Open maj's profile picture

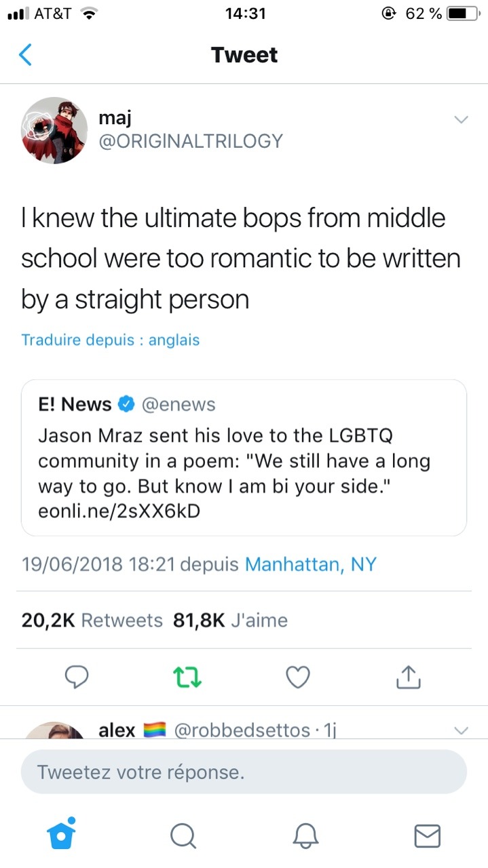coord(54,130)
